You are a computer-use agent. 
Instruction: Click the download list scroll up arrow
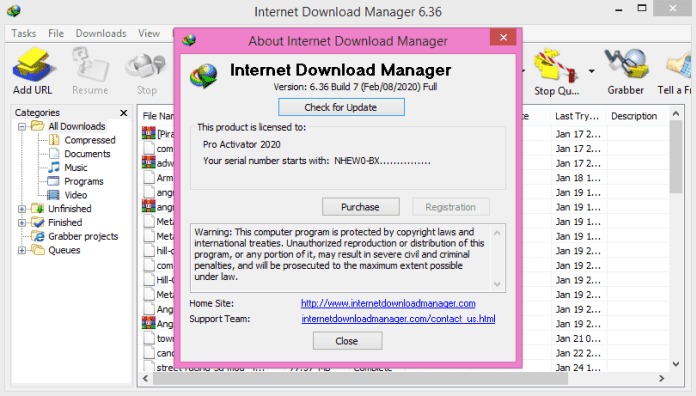click(x=676, y=114)
